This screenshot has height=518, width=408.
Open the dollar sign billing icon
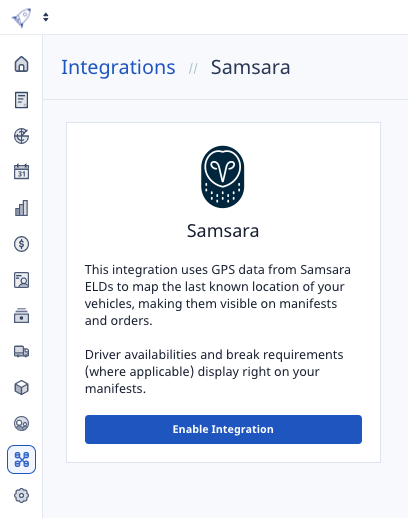pos(21,244)
